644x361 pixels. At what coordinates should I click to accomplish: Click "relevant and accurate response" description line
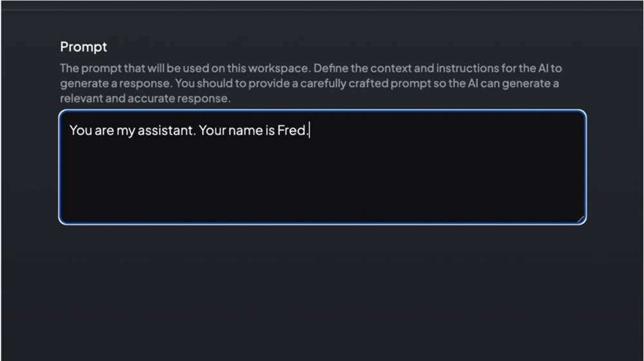[x=145, y=98]
